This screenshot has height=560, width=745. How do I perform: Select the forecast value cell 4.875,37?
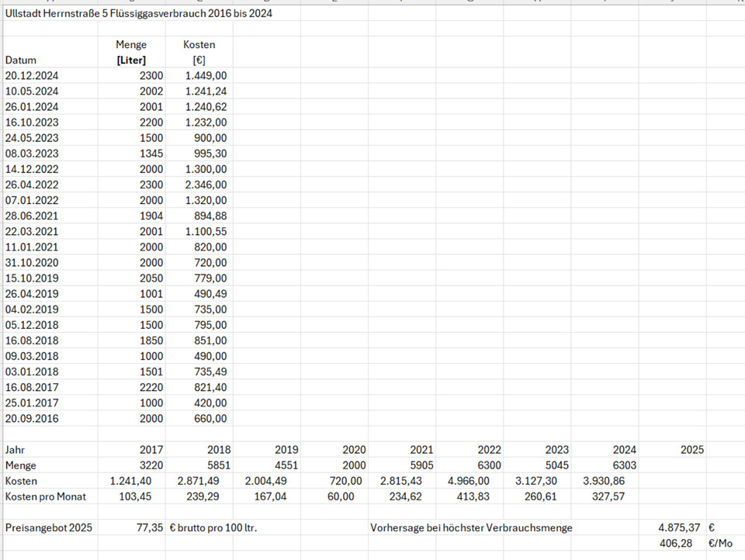point(681,527)
